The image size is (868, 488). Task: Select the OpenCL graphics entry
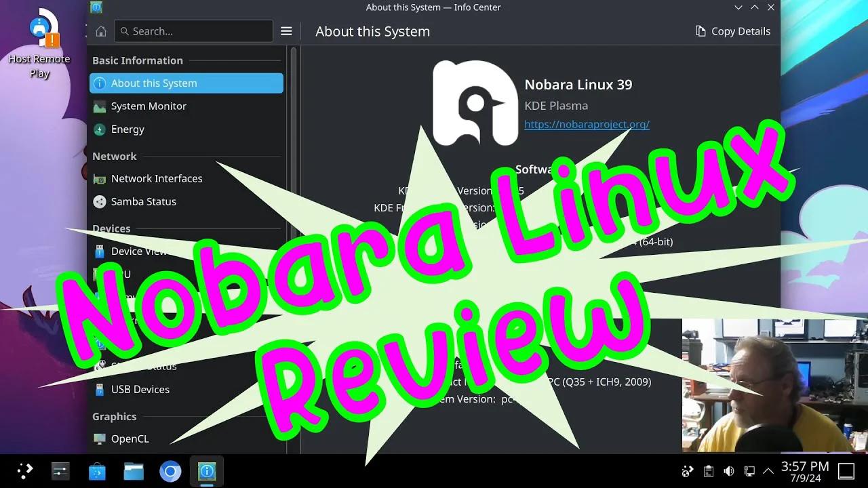click(x=131, y=439)
